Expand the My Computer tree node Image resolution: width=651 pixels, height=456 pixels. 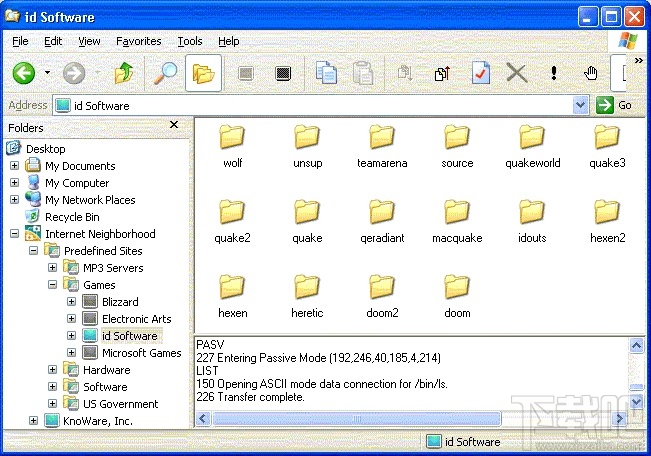click(x=15, y=183)
